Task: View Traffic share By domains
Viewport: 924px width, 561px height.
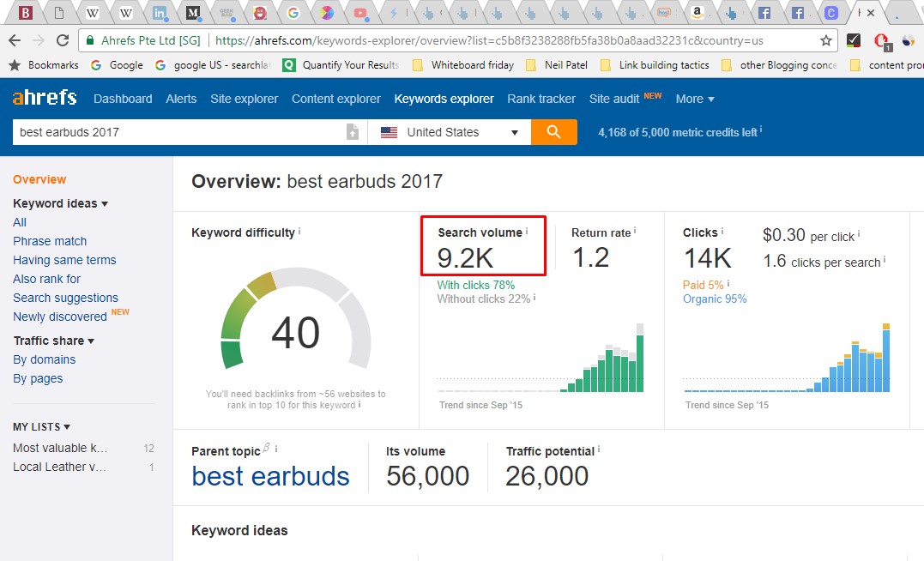Action: point(45,359)
